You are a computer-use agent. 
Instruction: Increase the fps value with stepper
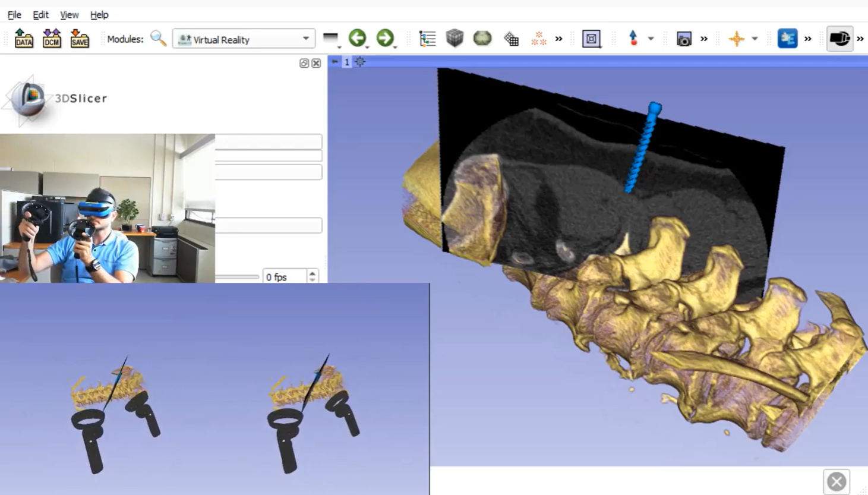coord(313,273)
